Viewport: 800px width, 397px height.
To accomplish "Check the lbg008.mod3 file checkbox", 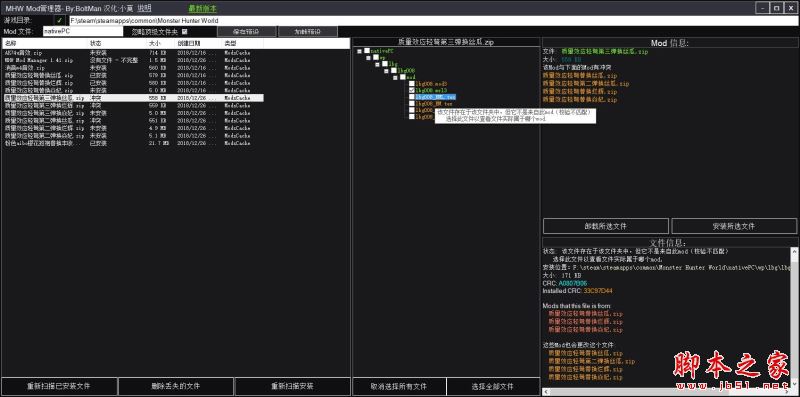I will point(411,83).
